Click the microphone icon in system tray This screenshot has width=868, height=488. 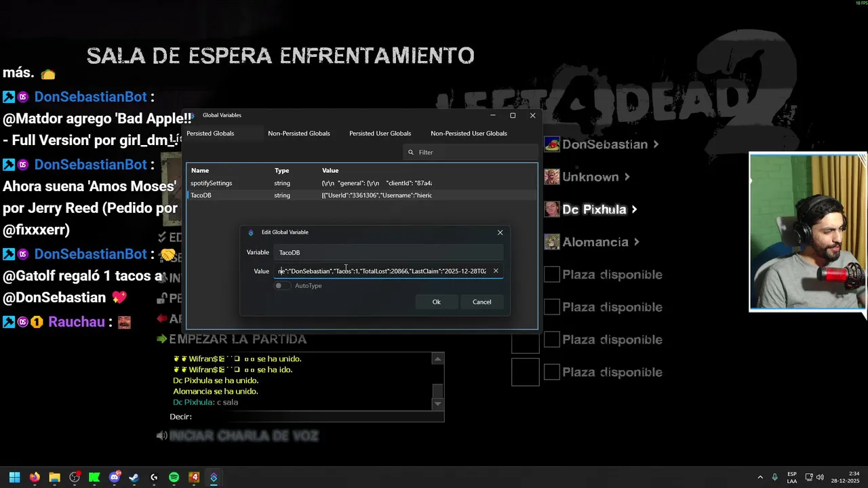pyautogui.click(x=774, y=477)
